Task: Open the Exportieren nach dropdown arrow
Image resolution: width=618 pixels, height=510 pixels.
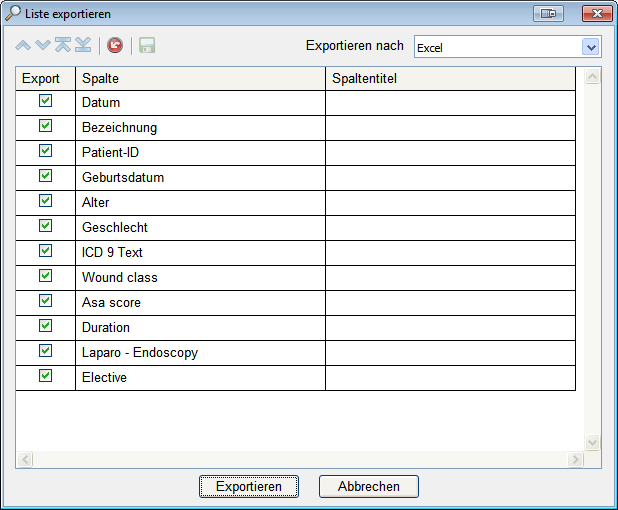Action: click(x=590, y=47)
